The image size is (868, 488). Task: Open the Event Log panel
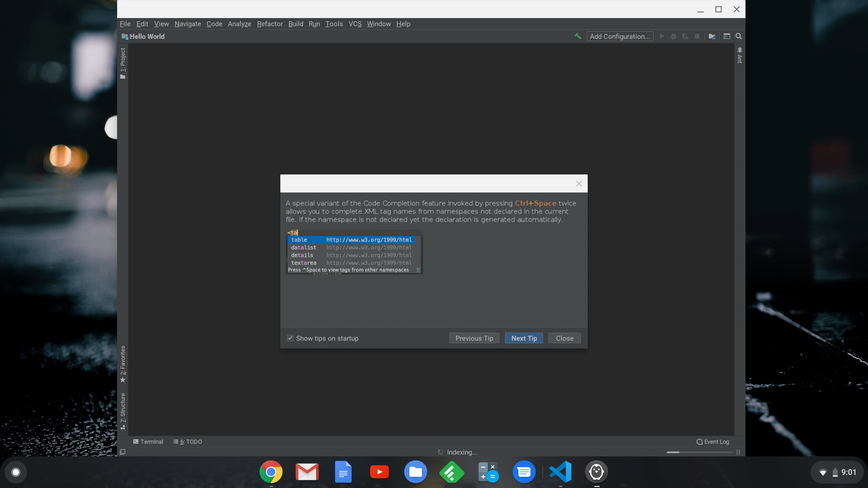coord(713,441)
